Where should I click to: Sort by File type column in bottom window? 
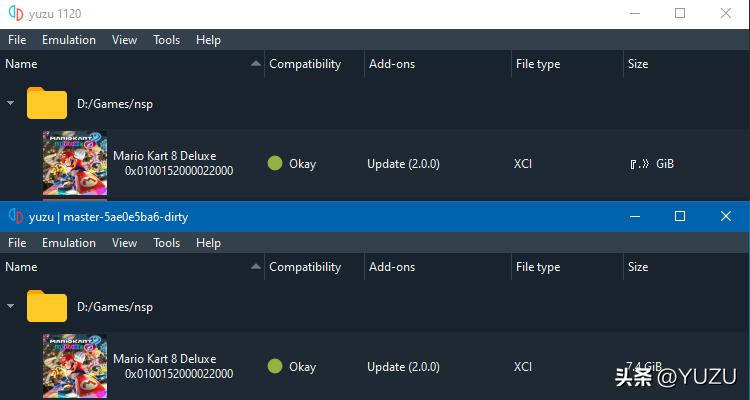536,267
